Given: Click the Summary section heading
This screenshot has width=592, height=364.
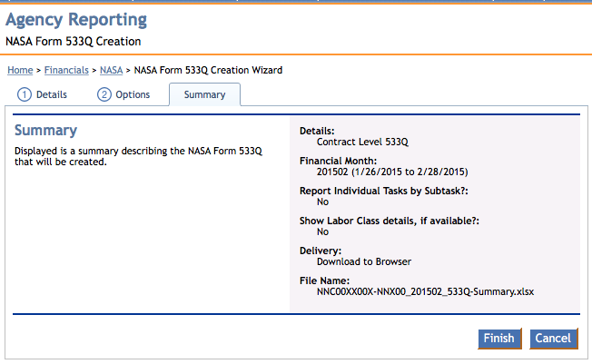Looking at the screenshot, I should (x=45, y=131).
